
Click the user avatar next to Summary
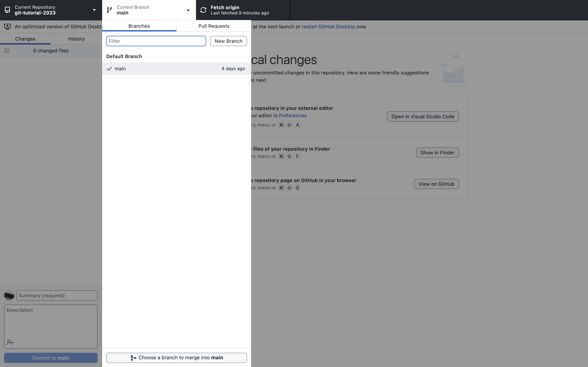pos(9,295)
